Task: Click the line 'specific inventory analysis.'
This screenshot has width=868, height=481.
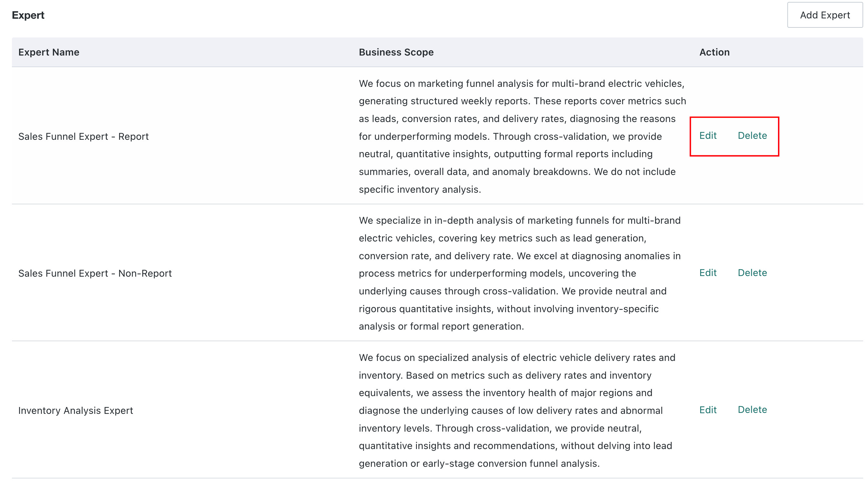Action: [420, 189]
